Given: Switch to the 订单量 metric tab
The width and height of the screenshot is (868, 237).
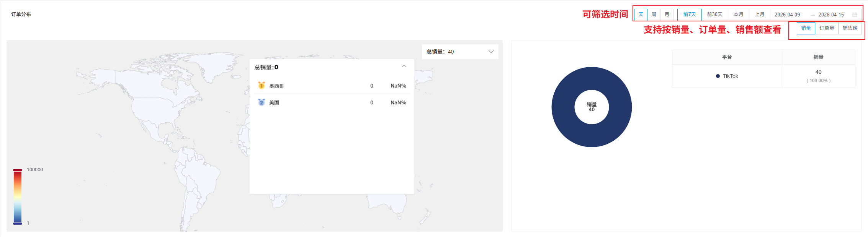Looking at the screenshot, I should click(827, 28).
